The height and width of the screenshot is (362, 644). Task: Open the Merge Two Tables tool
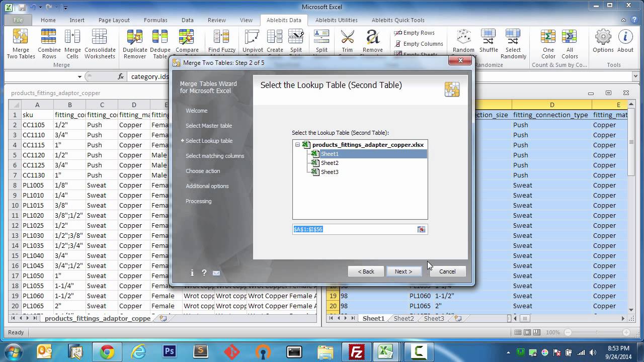coord(21,44)
